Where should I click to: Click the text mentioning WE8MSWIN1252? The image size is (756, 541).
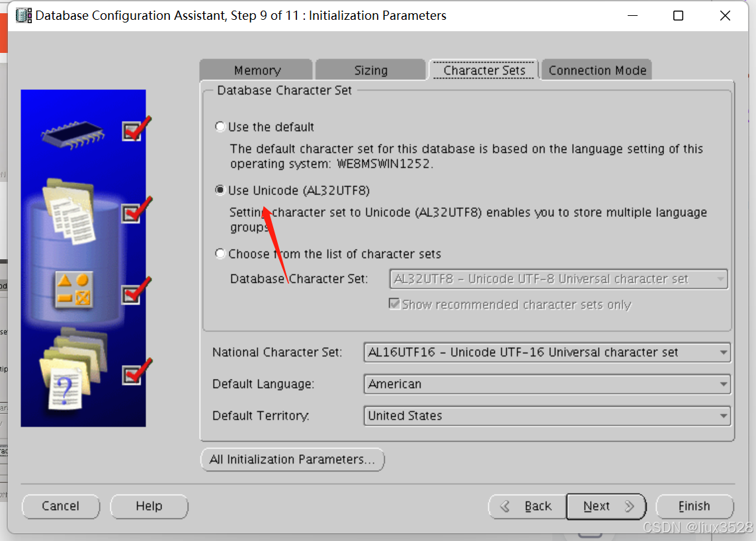[466, 156]
